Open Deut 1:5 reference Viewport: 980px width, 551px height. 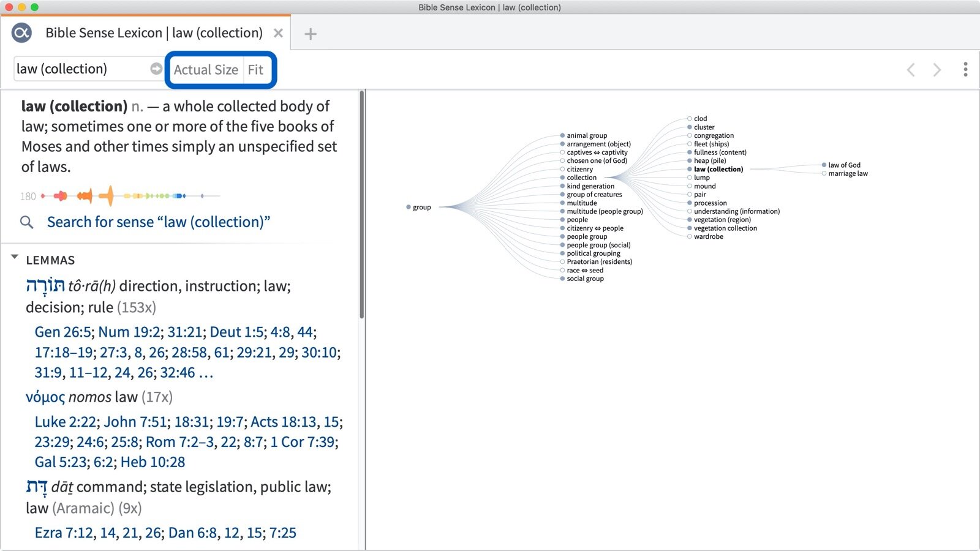coord(236,332)
